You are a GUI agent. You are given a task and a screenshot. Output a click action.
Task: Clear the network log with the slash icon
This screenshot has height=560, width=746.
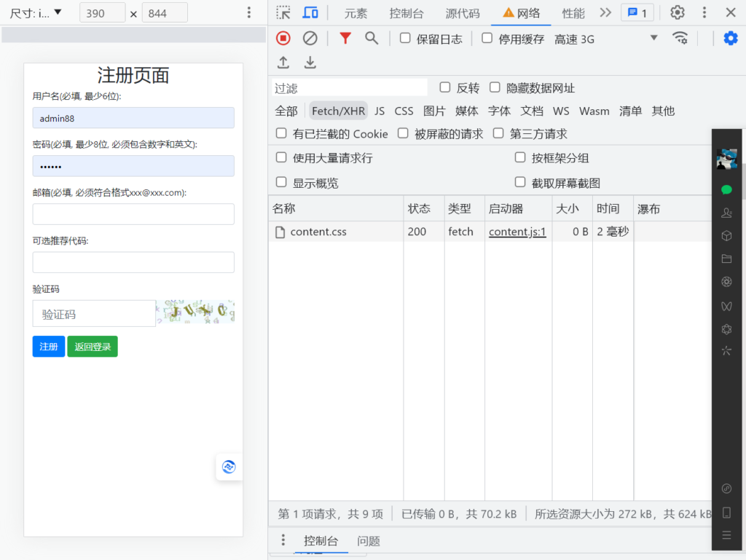click(x=309, y=38)
